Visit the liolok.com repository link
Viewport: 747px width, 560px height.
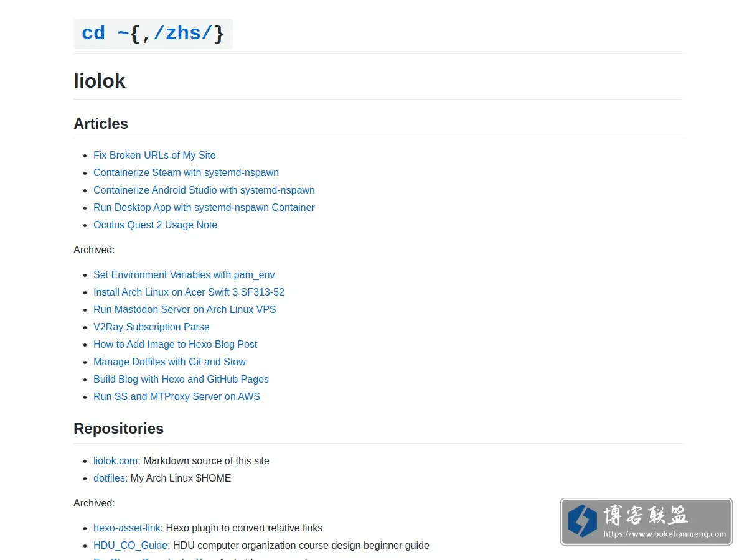click(116, 460)
